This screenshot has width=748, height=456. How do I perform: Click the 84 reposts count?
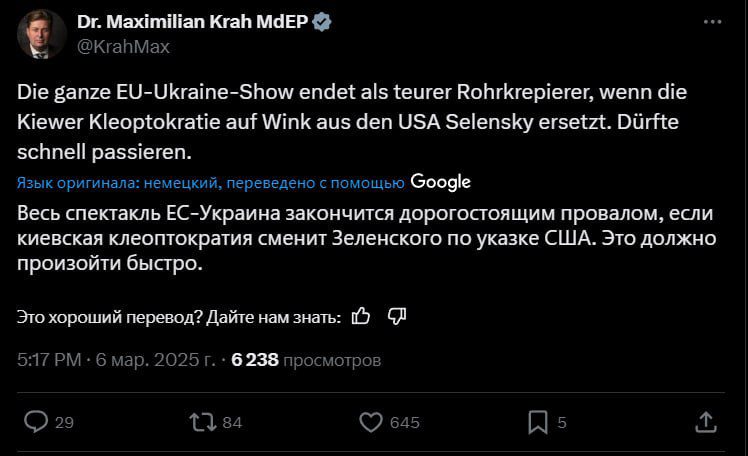click(x=232, y=423)
